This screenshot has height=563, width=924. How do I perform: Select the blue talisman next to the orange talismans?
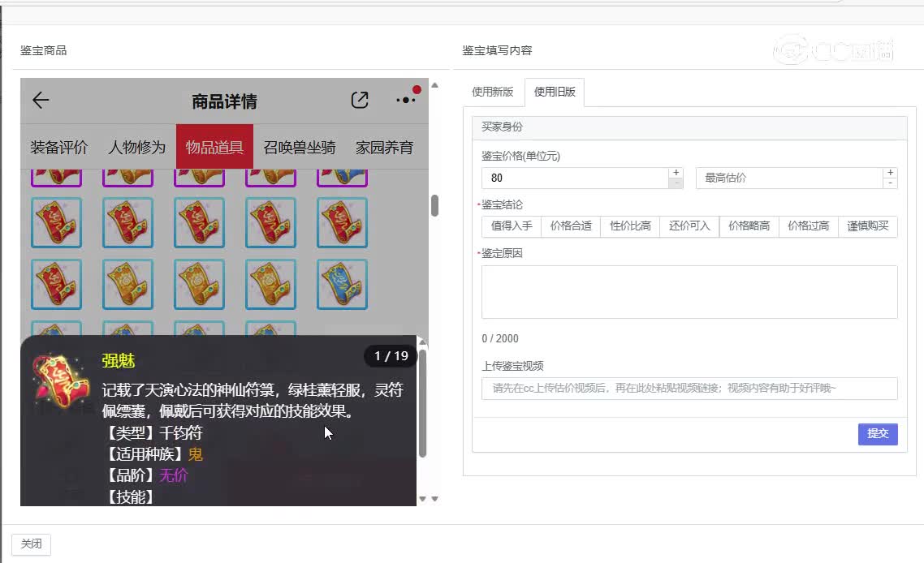pyautogui.click(x=342, y=285)
